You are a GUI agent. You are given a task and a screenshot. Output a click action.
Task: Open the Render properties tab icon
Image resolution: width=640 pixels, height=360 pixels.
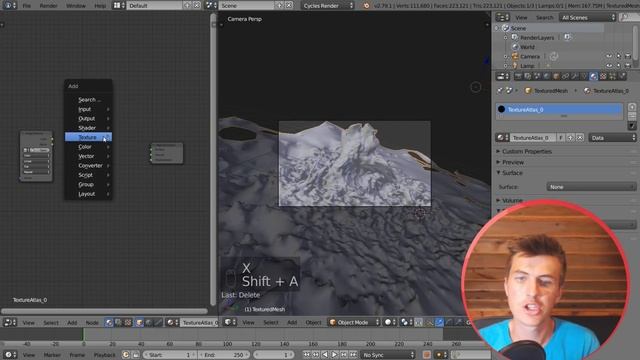(518, 76)
